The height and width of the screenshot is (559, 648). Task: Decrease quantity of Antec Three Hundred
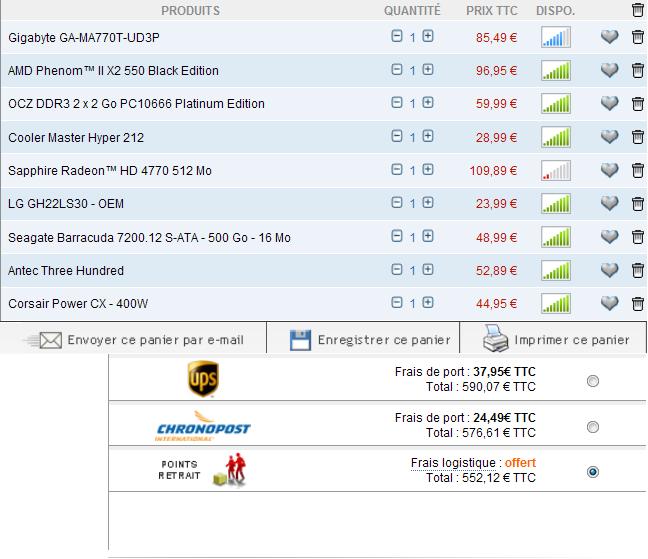(397, 269)
